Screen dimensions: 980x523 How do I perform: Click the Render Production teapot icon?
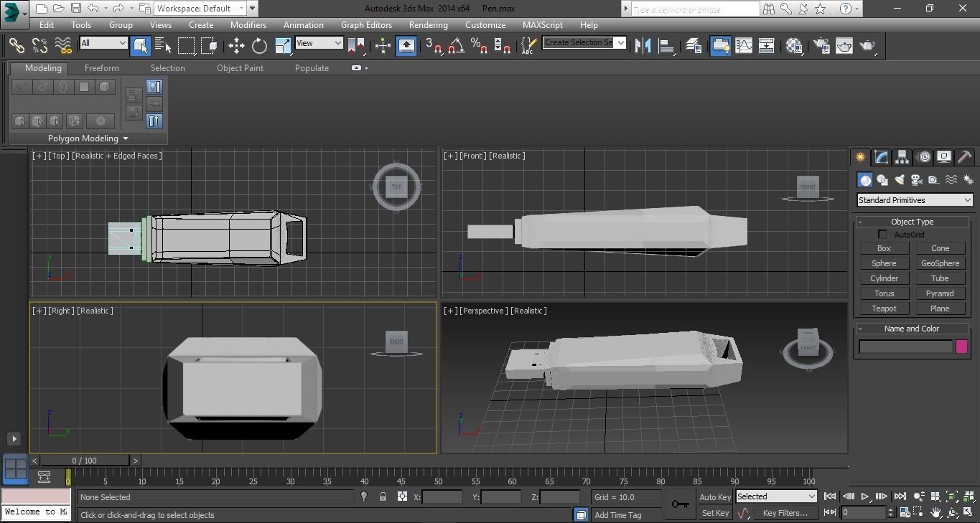(868, 45)
